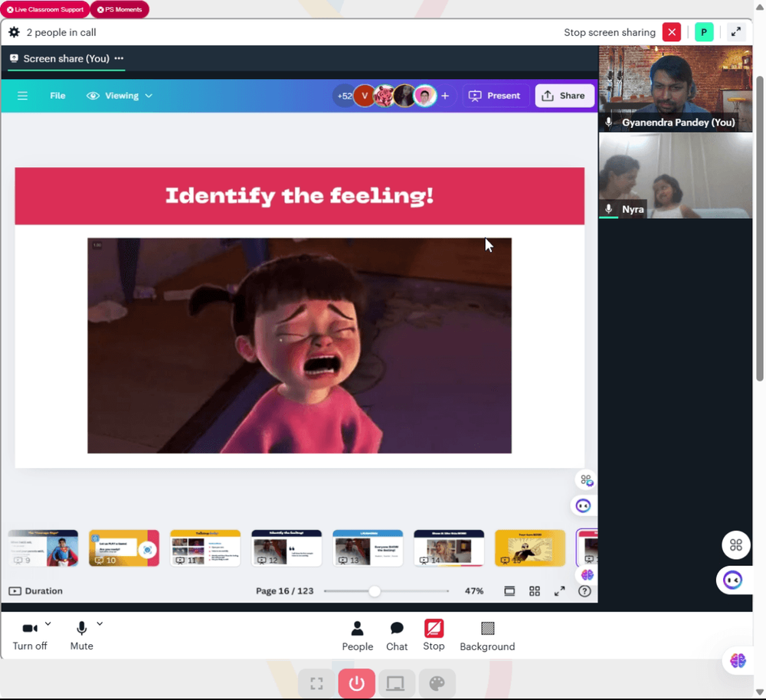Click the brain icon near slide thumbnails
Viewport: 766px width, 700px height.
click(588, 575)
